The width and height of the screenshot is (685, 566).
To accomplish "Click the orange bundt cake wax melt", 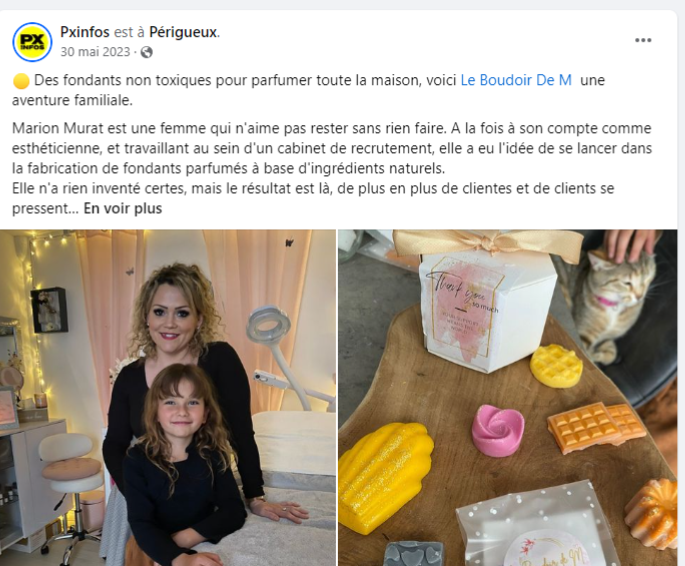I will click(651, 513).
